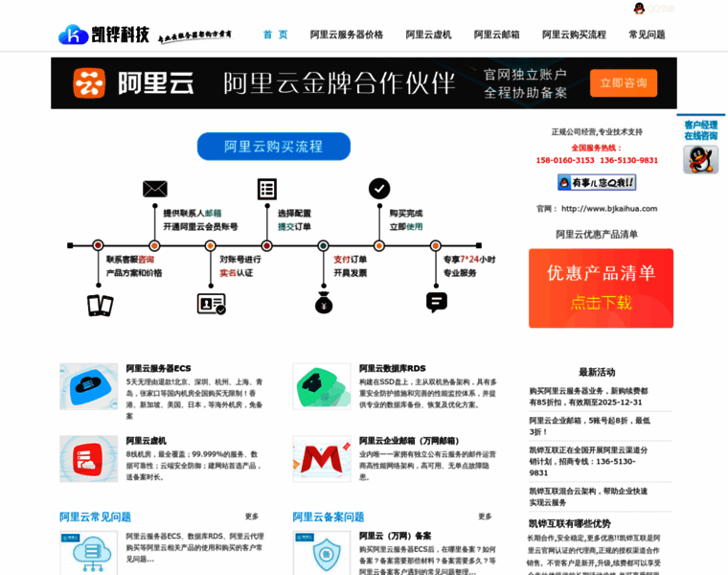The image size is (728, 575).
Task: Click the list form icon above 选择配置
Action: 267,189
